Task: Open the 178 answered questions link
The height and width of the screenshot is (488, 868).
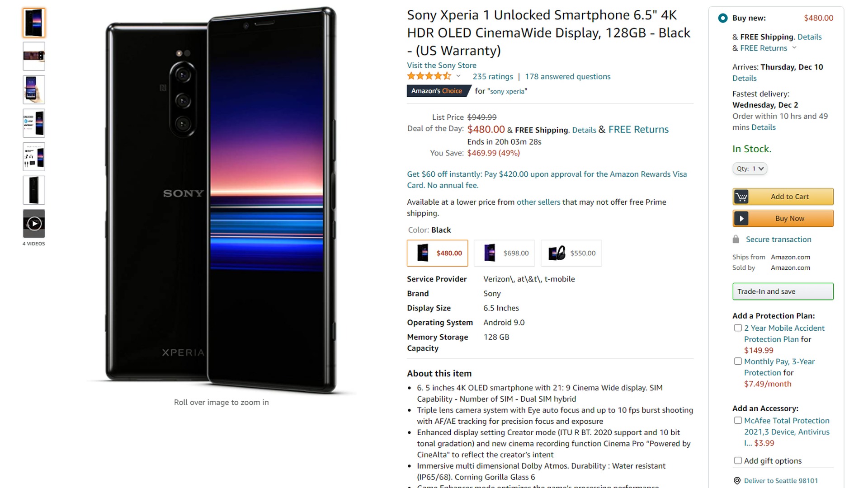Action: pyautogui.click(x=568, y=77)
